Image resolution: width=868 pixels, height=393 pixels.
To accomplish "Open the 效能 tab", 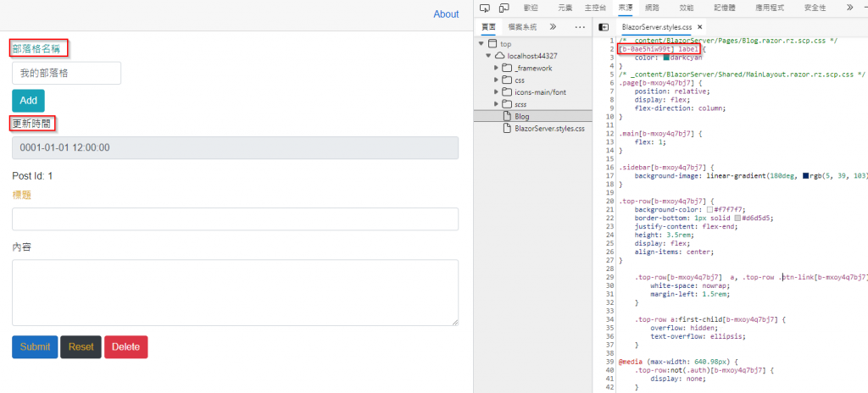I will point(687,8).
